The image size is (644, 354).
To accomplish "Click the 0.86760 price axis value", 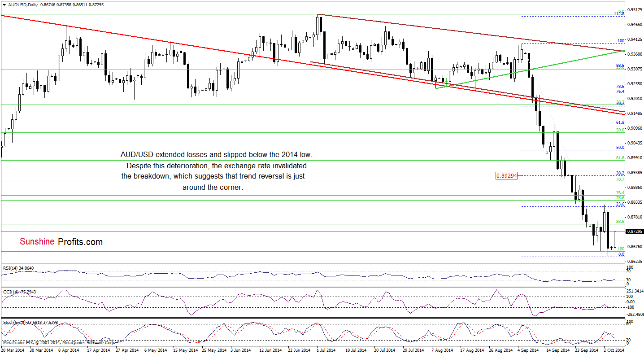I will [x=634, y=247].
